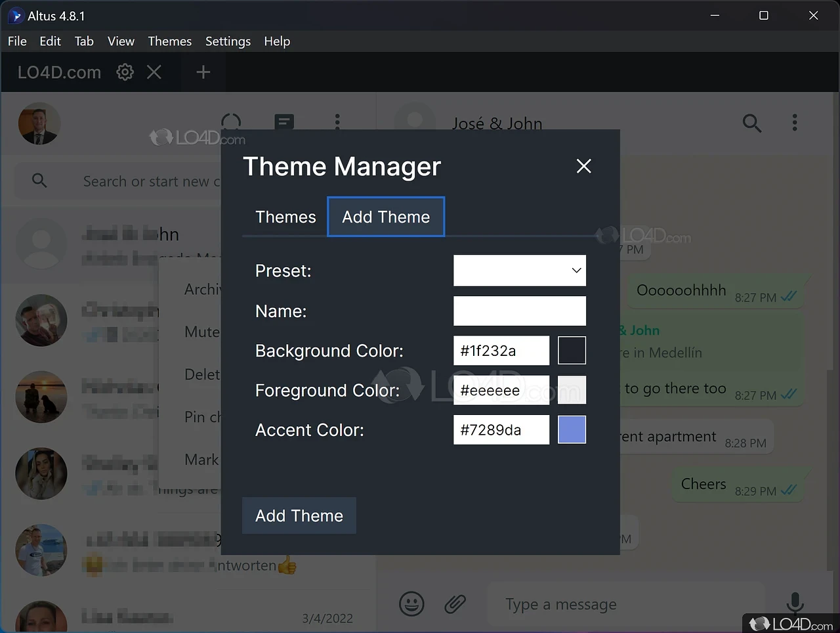The image size is (840, 633).
Task: Click the Cheers message bubble
Action: pos(738,486)
